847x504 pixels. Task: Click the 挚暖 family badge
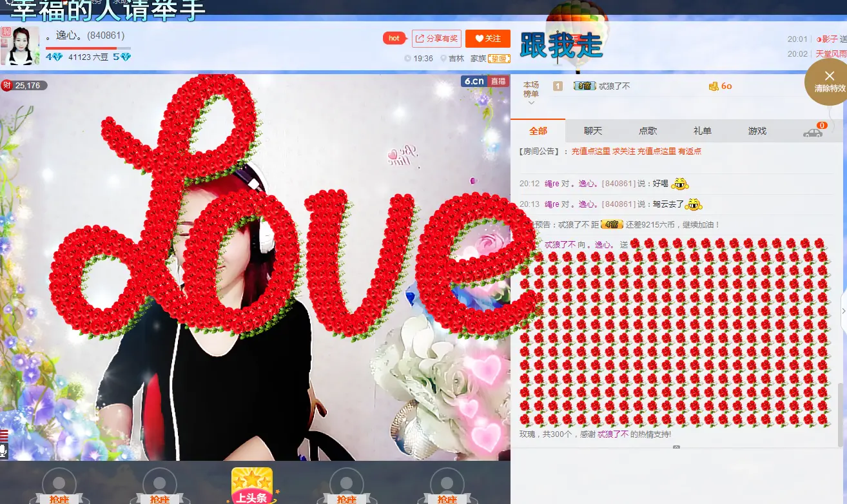(x=499, y=59)
